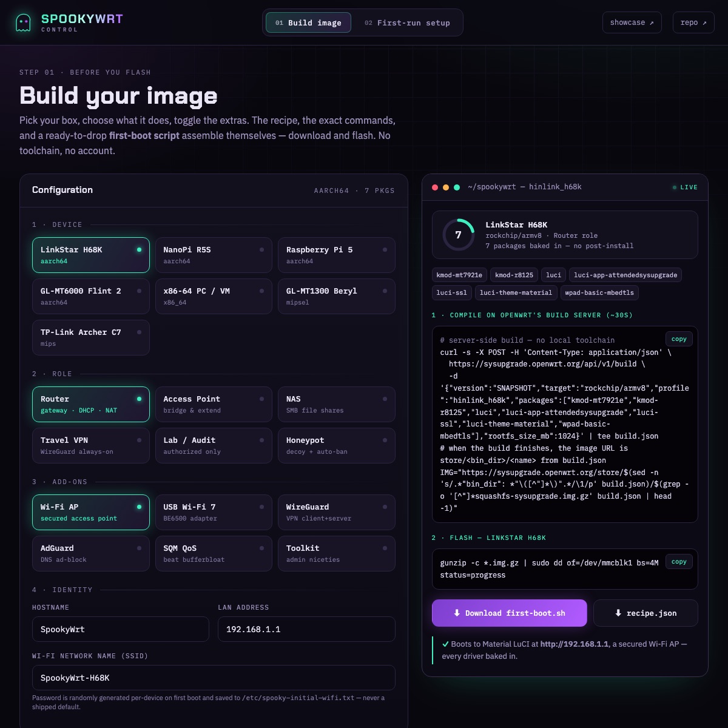728x728 pixels.
Task: Switch to First-run setup tab
Action: 407,22
